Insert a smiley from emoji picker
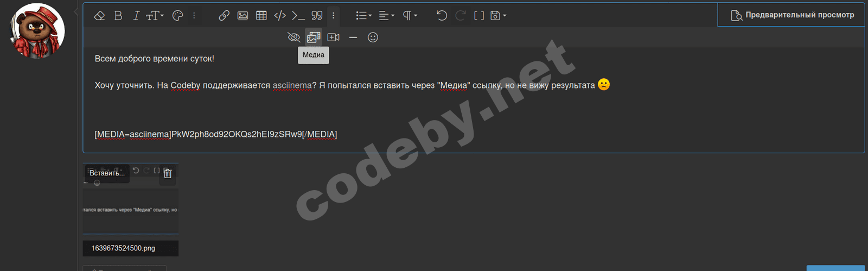868x271 pixels. point(373,37)
